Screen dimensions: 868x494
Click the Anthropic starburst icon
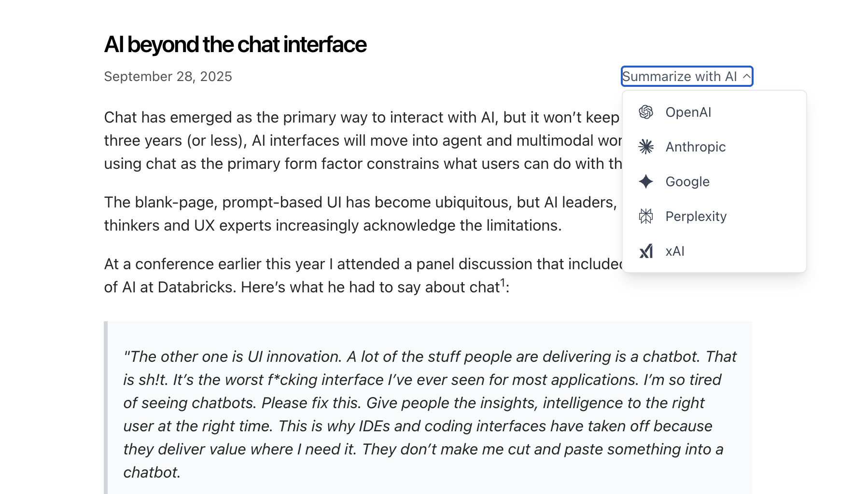click(646, 147)
